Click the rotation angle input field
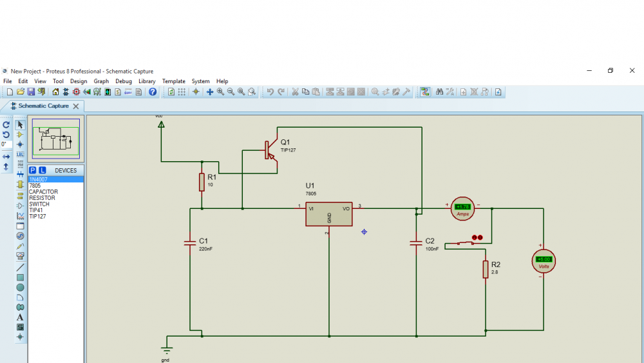 (5, 144)
